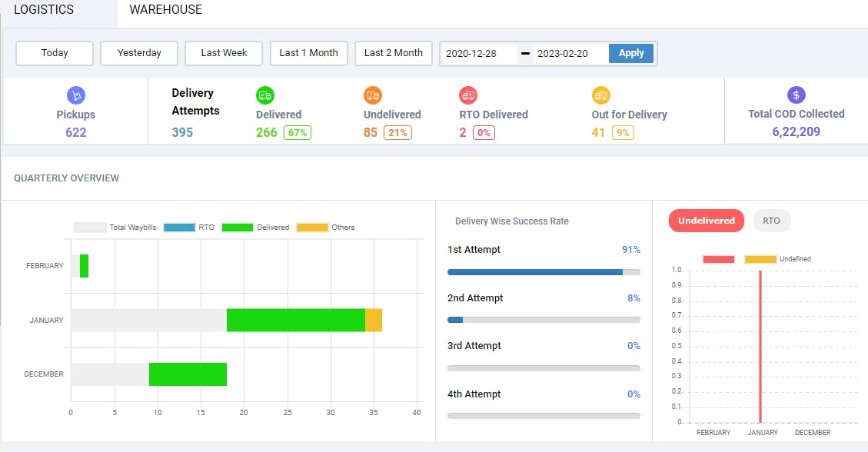868x452 pixels.
Task: Switch the chart to RTO view
Action: coord(771,221)
